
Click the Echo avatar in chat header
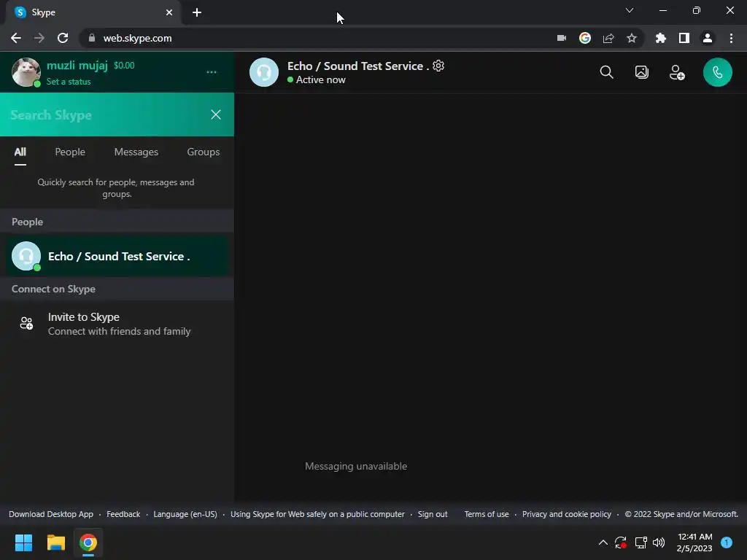pos(264,72)
